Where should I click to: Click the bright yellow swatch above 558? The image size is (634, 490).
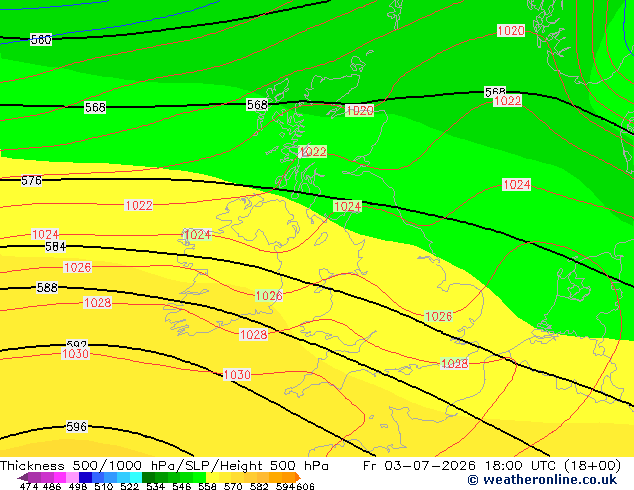pos(212,477)
